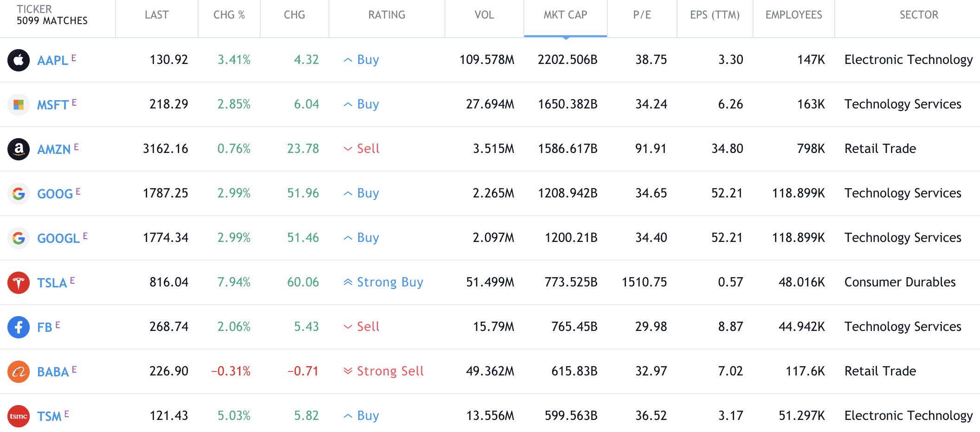The height and width of the screenshot is (432, 980).
Task: Open the TSM ticker link
Action: point(49,416)
